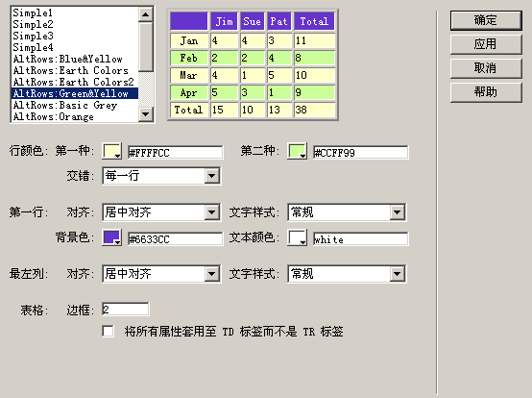Image resolution: width=532 pixels, height=398 pixels.
Task: Open 第一行 文字样式 dropdown
Action: tap(347, 212)
